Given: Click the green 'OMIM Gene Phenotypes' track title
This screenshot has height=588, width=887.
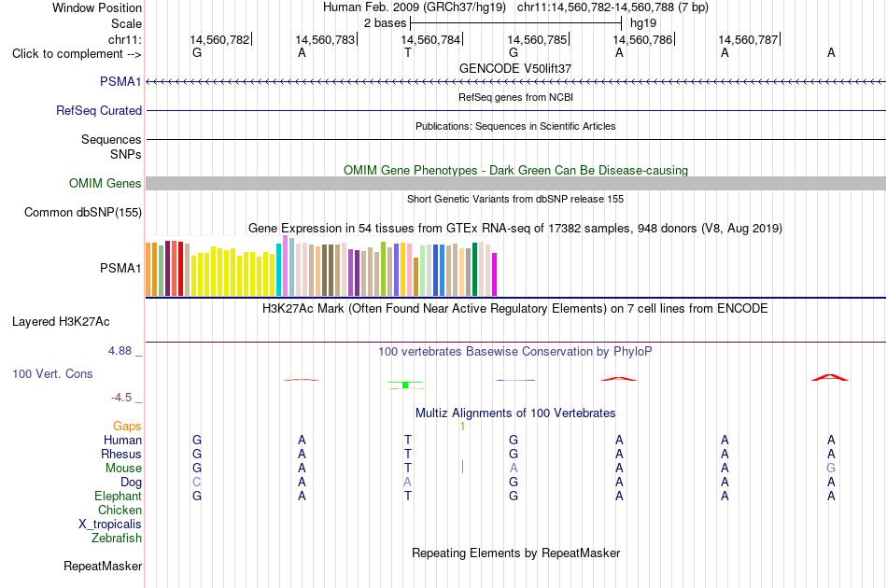Looking at the screenshot, I should coord(516,170).
